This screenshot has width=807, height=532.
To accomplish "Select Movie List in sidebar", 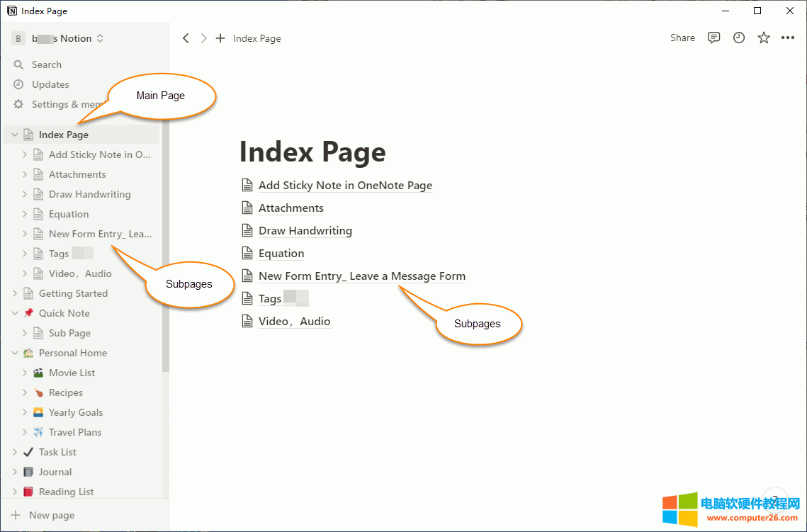I will (x=72, y=373).
